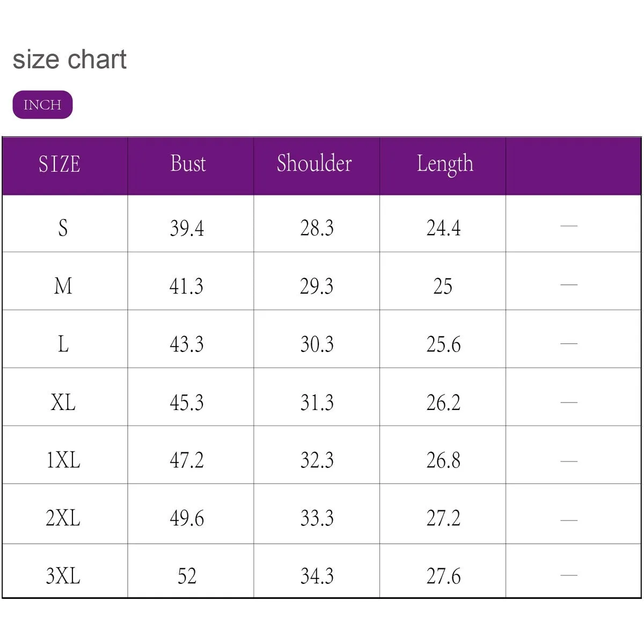Click the 3XL size row label
The image size is (644, 644).
63,576
